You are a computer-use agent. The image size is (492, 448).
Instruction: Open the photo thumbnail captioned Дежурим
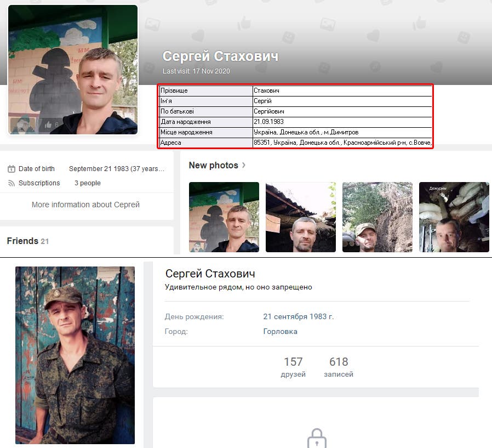[454, 217]
